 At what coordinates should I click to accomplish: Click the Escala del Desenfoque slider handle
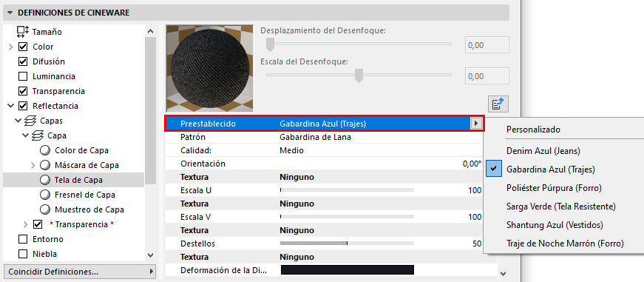(359, 75)
